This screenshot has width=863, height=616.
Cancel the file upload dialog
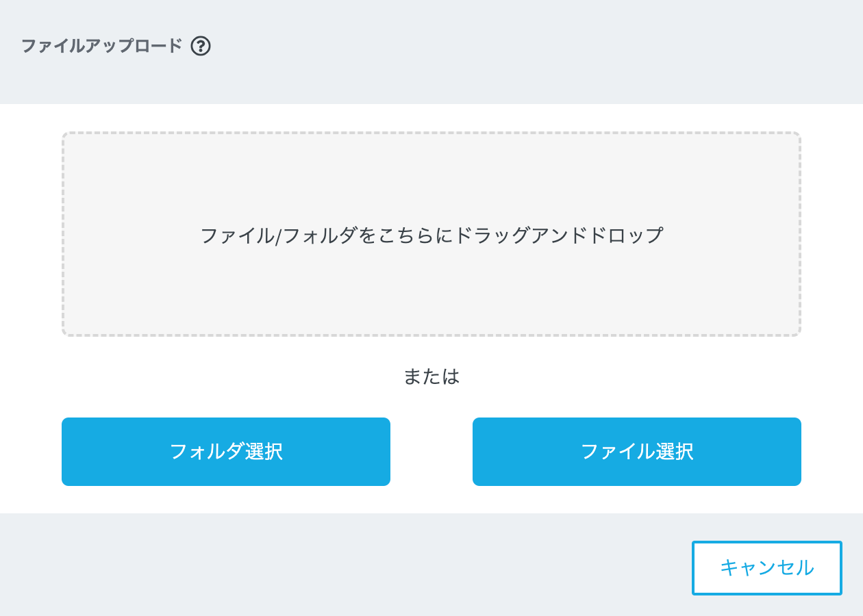pyautogui.click(x=766, y=568)
